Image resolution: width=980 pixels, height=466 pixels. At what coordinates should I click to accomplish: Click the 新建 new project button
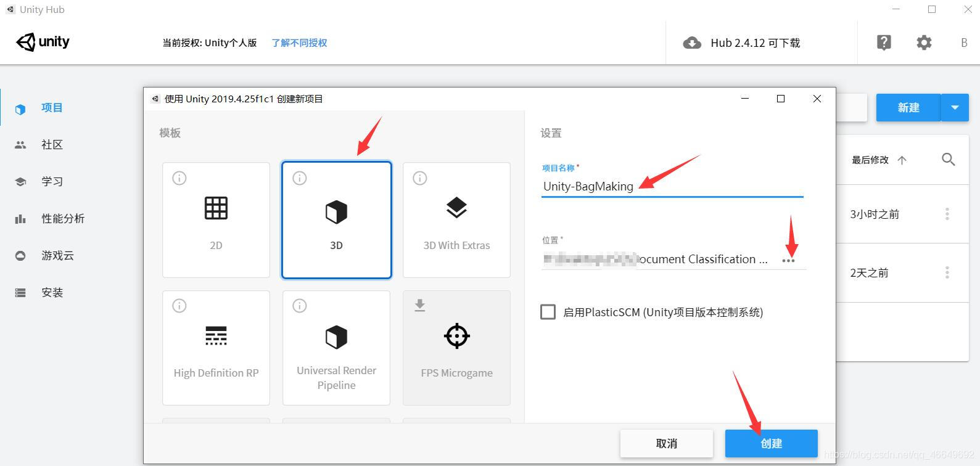pyautogui.click(x=908, y=108)
